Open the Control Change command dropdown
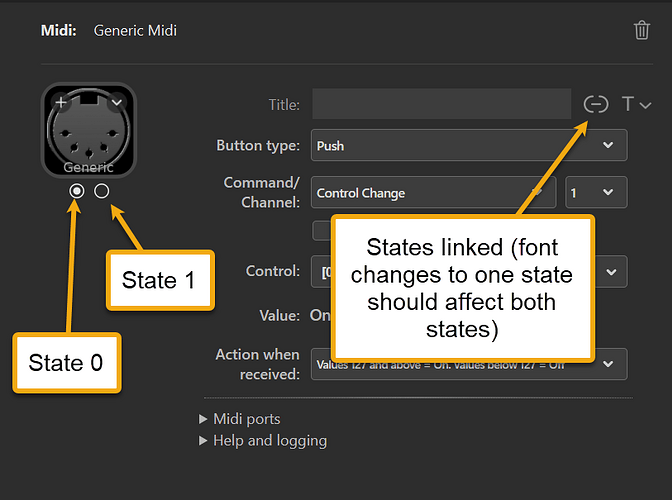Viewport: 672px width, 500px height. coord(433,192)
